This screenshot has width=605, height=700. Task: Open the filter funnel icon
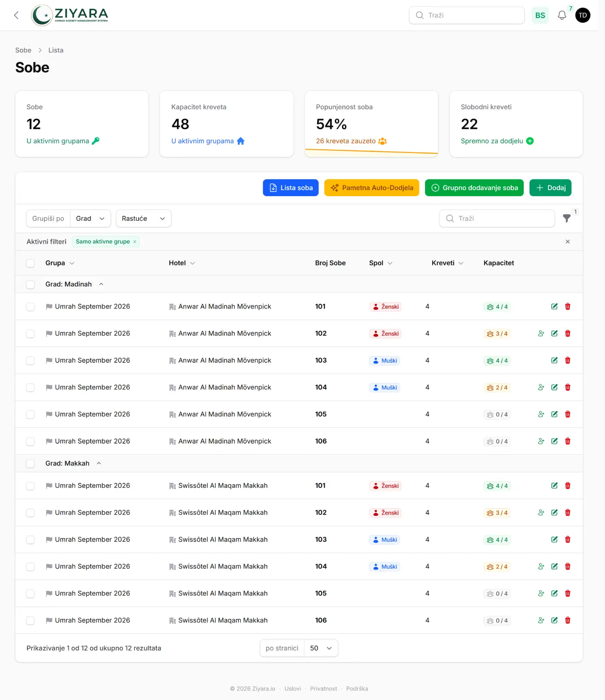tap(567, 218)
